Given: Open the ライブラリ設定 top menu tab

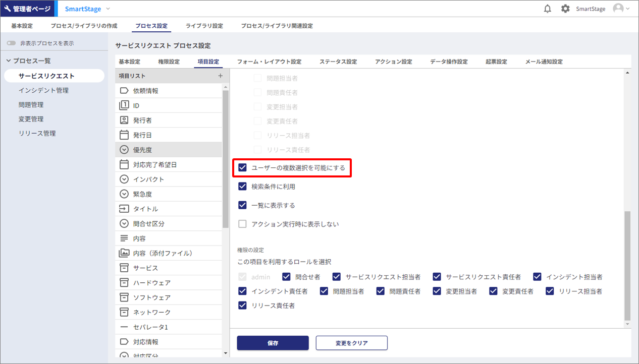Looking at the screenshot, I should (x=204, y=26).
